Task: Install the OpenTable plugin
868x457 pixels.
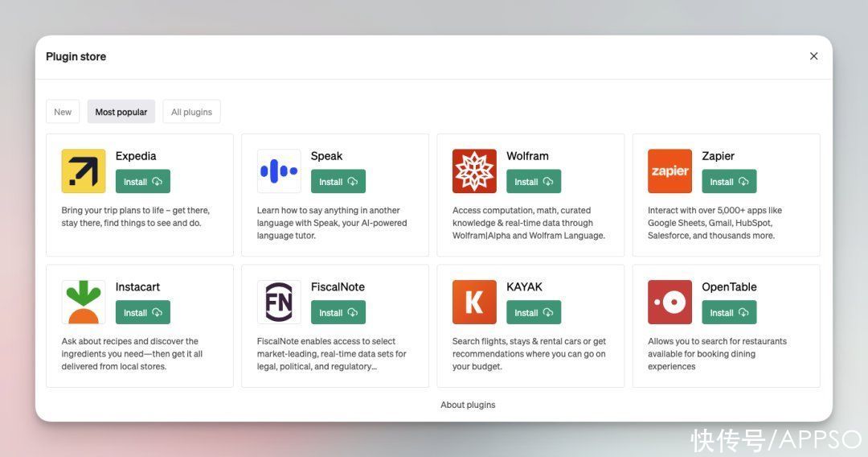Action: point(729,312)
